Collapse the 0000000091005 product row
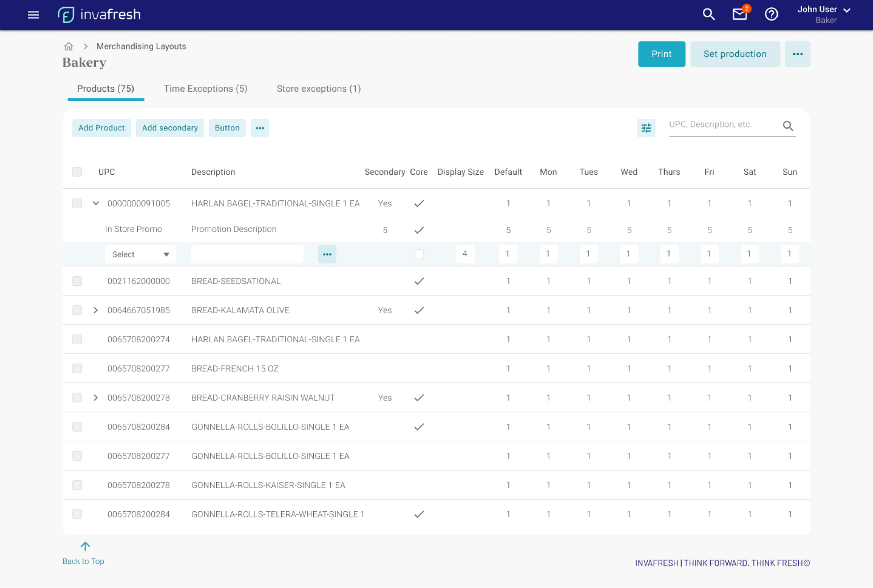Image resolution: width=873 pixels, height=588 pixels. (96, 203)
